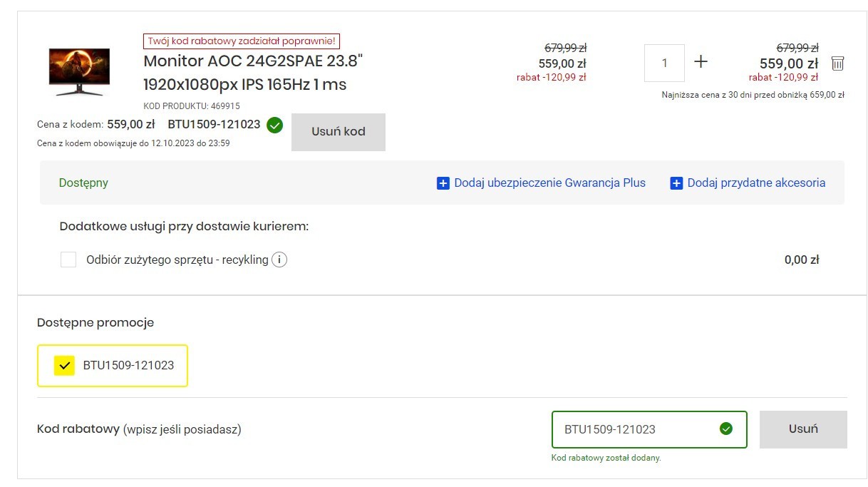Open the Monitor AOC 24G2SPAE product title
868x487 pixels.
point(254,72)
